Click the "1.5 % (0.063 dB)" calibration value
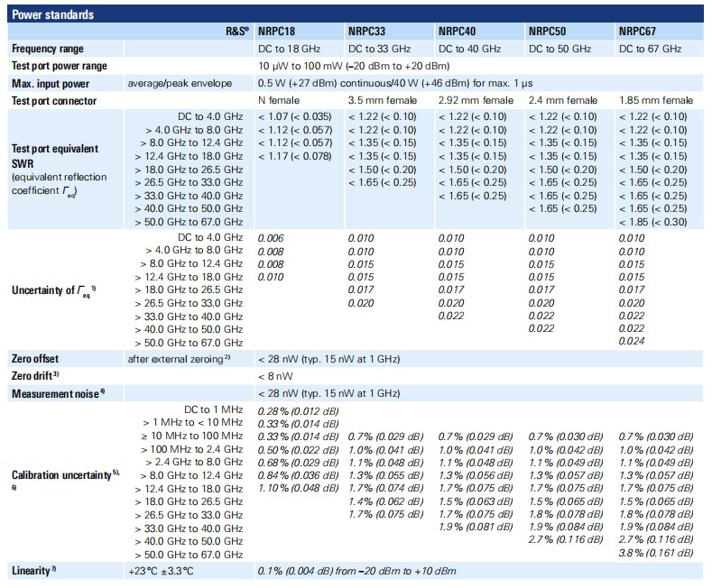712x588 pixels. (x=476, y=501)
